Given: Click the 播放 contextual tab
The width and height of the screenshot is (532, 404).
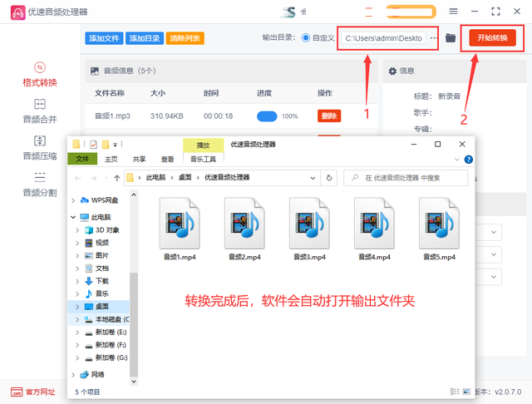Looking at the screenshot, I should click(203, 145).
